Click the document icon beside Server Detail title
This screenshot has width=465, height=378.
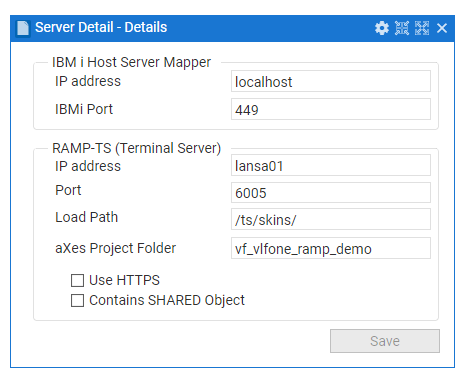(x=23, y=28)
